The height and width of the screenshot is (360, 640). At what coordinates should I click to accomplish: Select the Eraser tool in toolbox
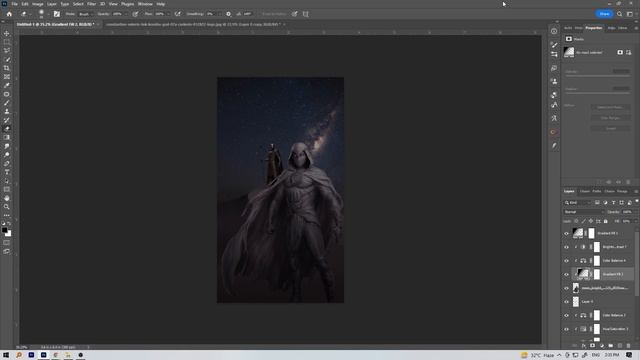click(x=7, y=129)
